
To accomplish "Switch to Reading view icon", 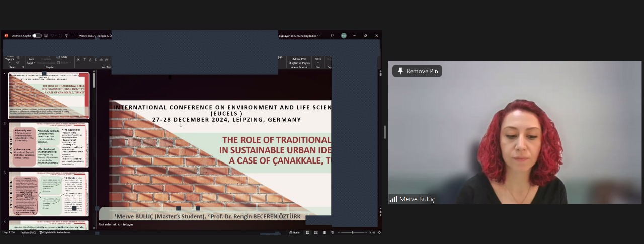I will point(324,232).
